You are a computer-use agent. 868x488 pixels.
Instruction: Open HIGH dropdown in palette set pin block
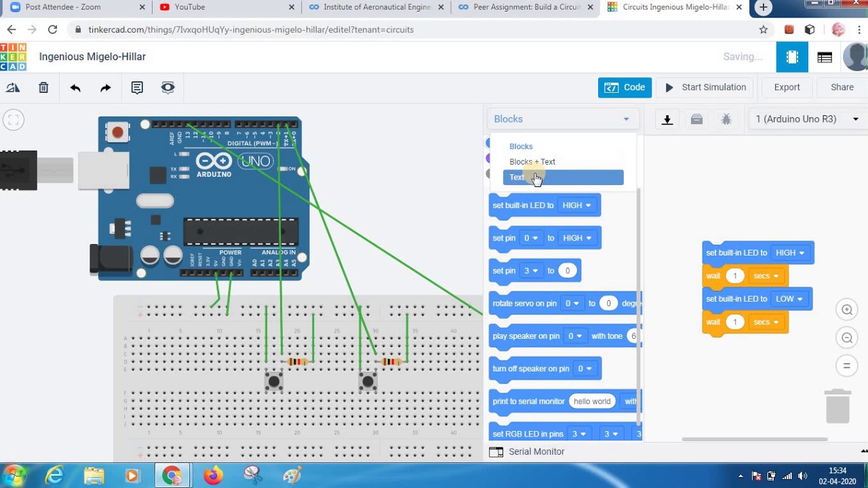point(577,238)
